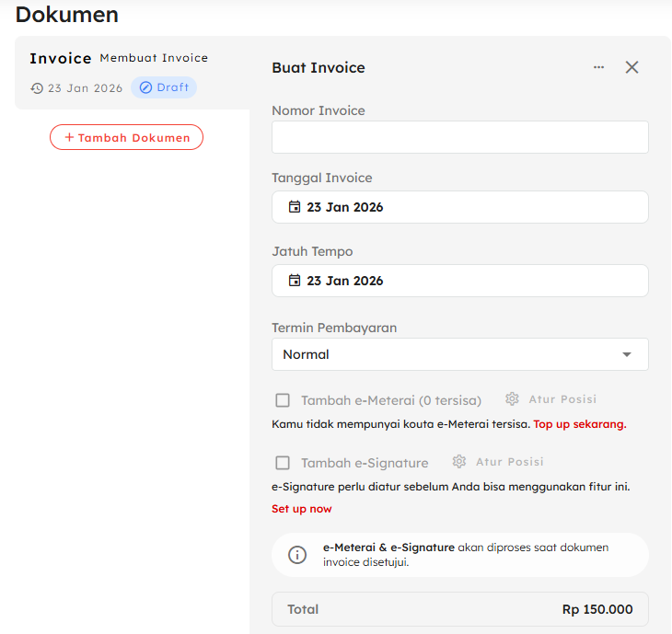Click the e-Meterai gear settings icon
This screenshot has width=672, height=634.
[x=513, y=399]
